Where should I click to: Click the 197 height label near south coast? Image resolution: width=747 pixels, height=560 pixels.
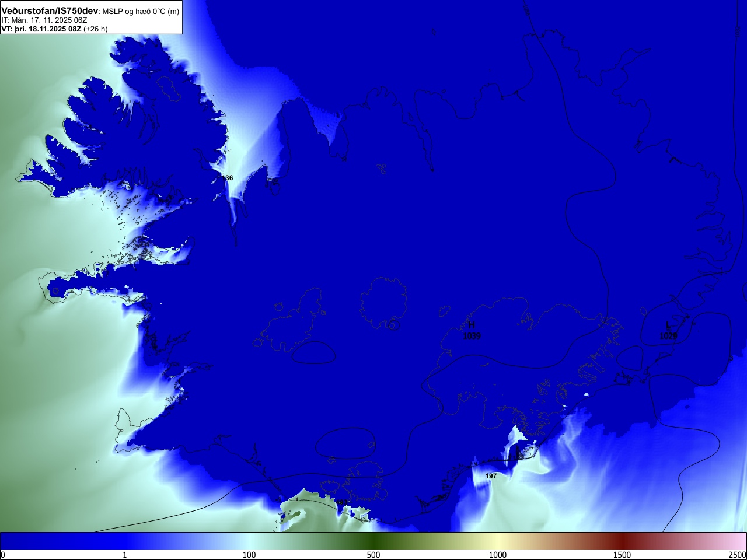[x=491, y=476]
